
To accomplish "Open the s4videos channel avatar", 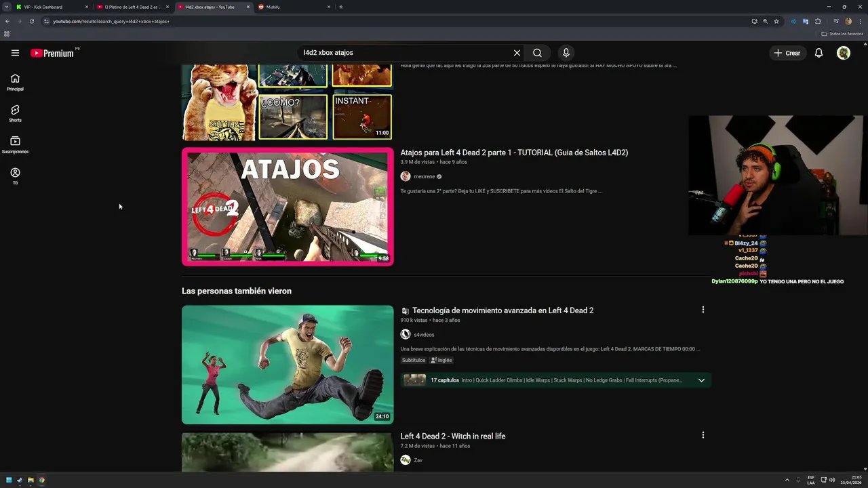I will coord(406,334).
